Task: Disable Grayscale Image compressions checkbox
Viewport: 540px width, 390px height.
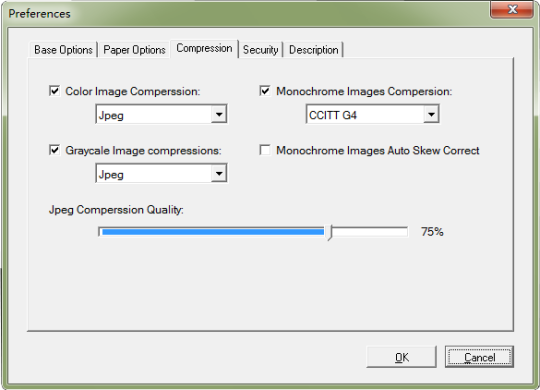Action: 54,150
